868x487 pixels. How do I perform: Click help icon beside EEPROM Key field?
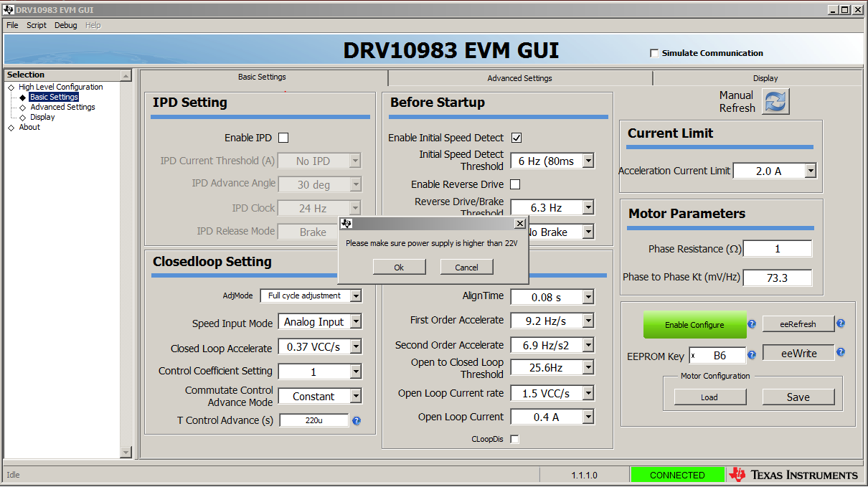tap(752, 354)
